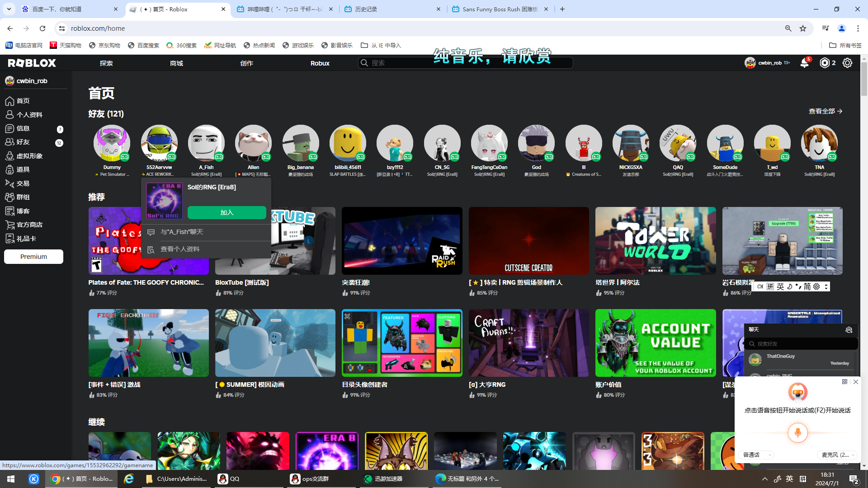Bookmark this page with the star icon
868x488 pixels.
pyautogui.click(x=803, y=28)
